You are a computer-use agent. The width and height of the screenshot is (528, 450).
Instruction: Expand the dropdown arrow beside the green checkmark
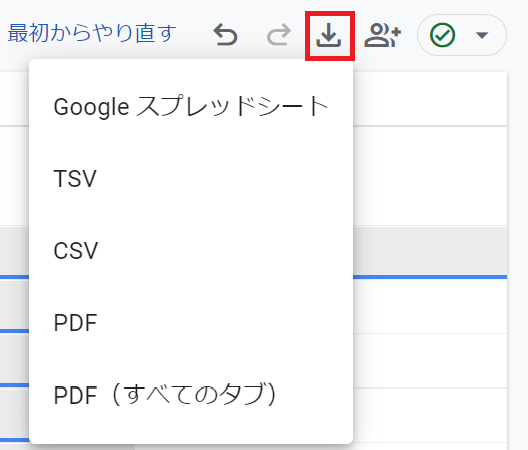[x=482, y=35]
